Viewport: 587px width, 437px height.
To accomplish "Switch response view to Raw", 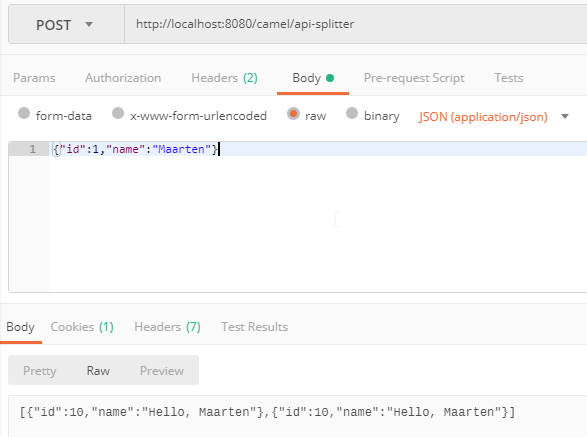I will tap(98, 371).
